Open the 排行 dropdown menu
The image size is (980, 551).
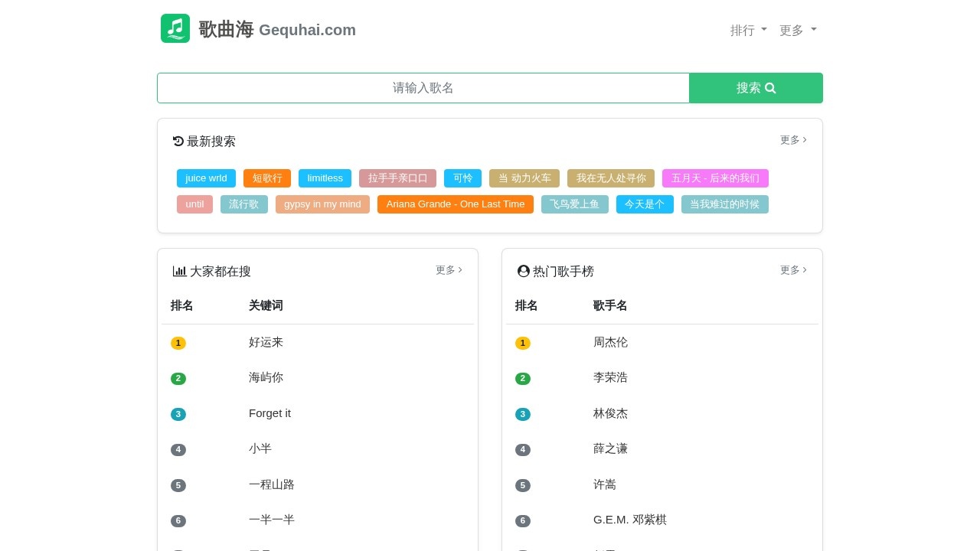747,30
